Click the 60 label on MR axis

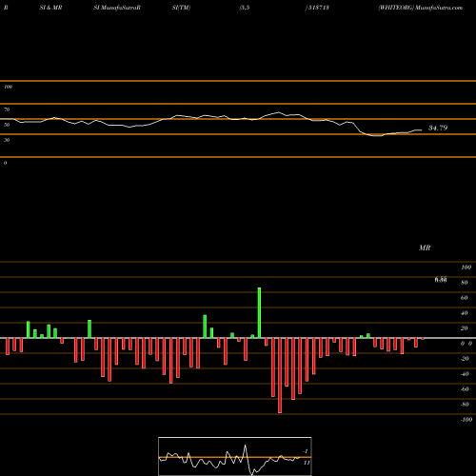coord(465,298)
